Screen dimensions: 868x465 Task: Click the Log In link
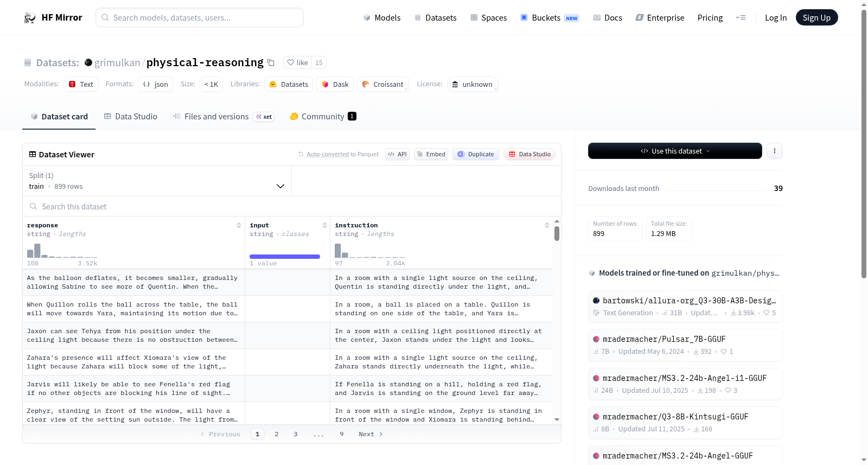coord(776,18)
